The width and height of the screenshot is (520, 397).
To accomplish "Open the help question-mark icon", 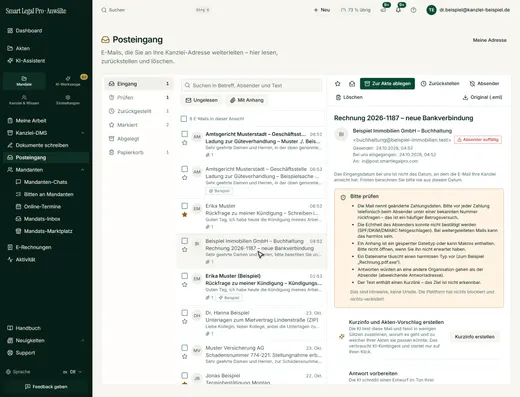I will (413, 10).
